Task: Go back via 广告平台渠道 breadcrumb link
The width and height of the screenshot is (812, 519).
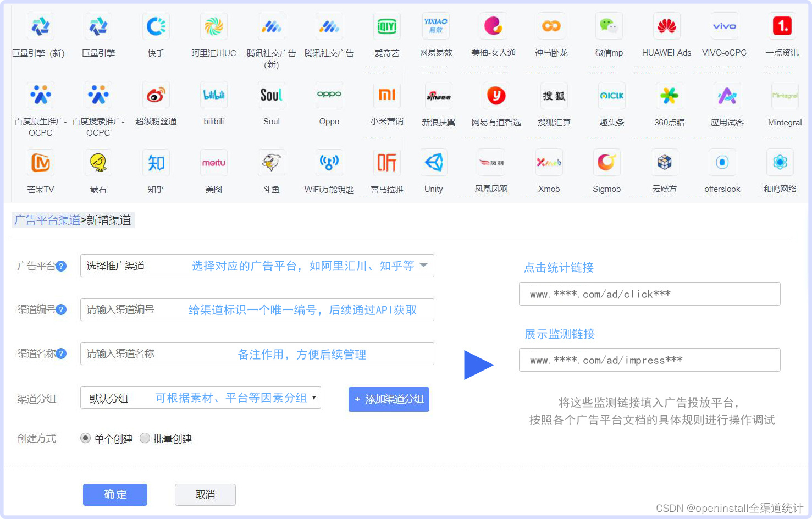Action: [x=47, y=220]
